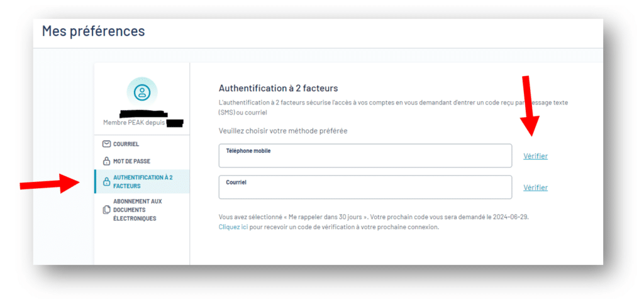
Task: Click the Veuillez choisir votre méthode préférée text
Action: pos(283,131)
